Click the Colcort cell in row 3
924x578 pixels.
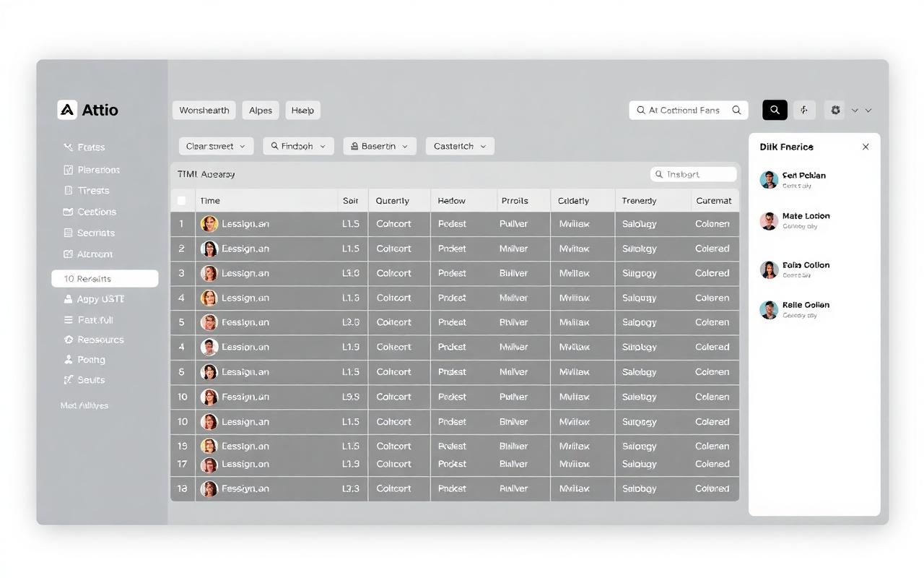(x=393, y=273)
